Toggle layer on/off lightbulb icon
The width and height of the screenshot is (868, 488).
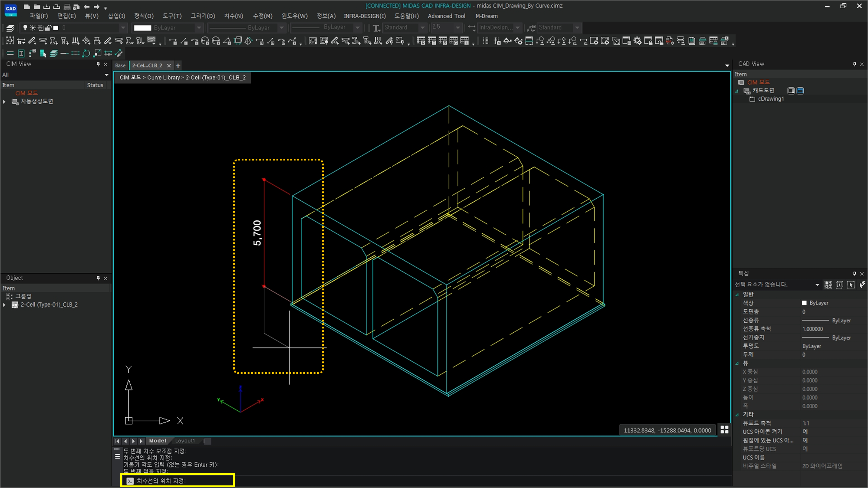click(25, 28)
